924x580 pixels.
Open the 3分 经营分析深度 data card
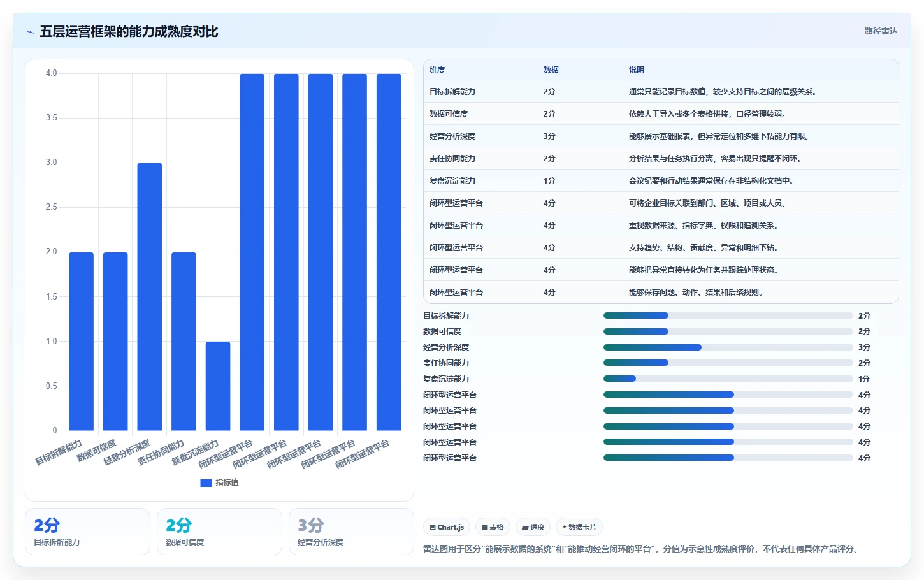click(351, 532)
